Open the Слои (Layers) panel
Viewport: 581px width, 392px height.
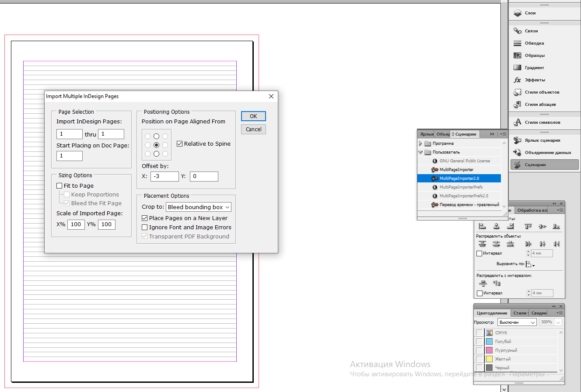tap(544, 13)
